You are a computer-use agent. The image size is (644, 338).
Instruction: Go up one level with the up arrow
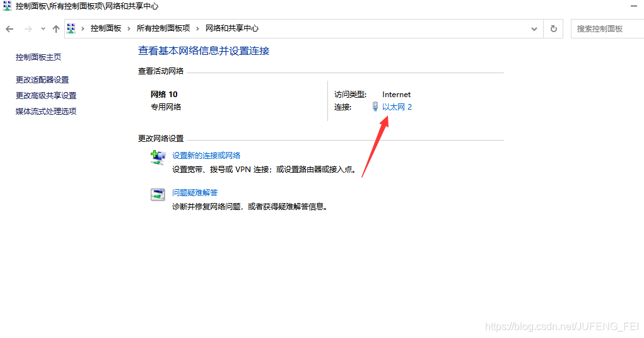(56, 29)
